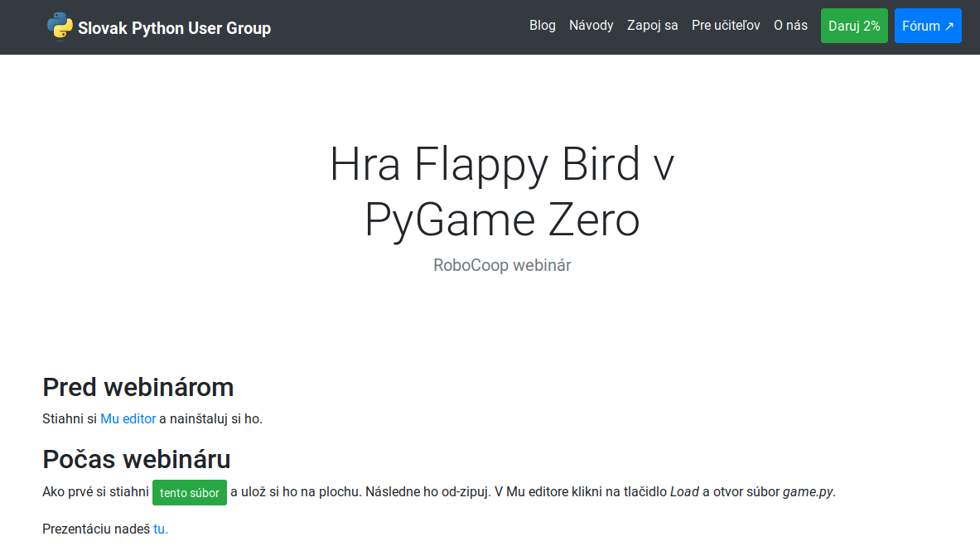
Task: Open Slovak Python User Group home link
Action: [x=174, y=28]
